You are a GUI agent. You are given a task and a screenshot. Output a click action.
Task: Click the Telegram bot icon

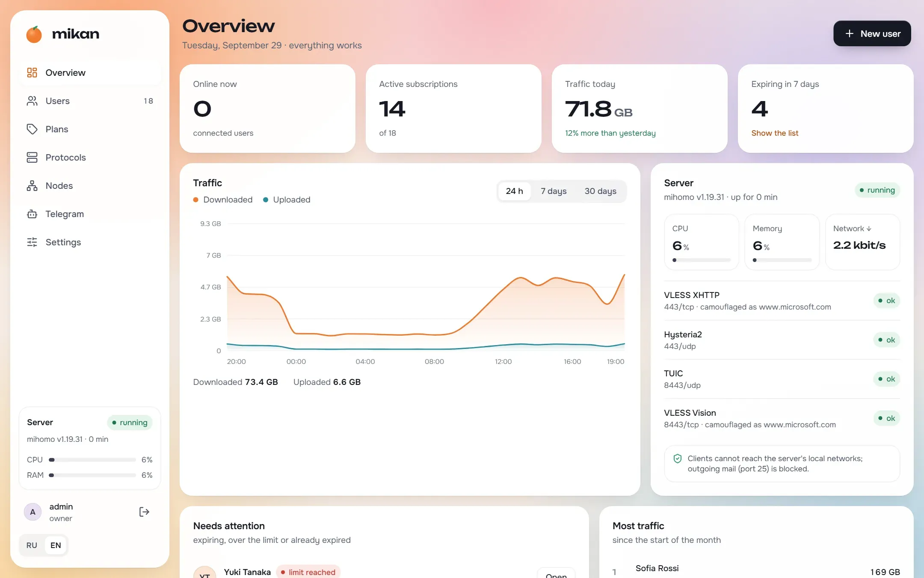coord(32,214)
